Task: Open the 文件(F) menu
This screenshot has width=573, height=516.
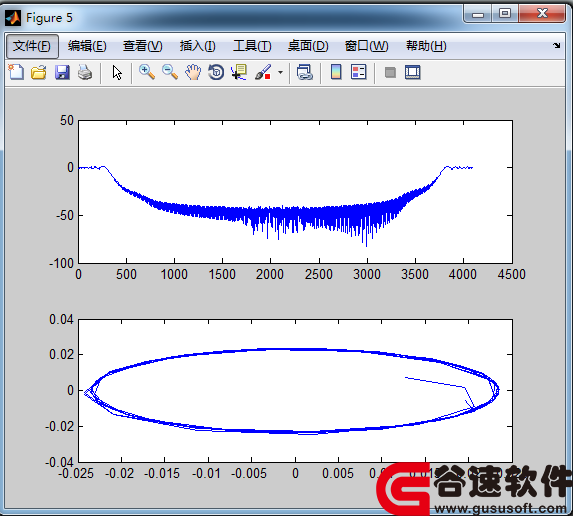Action: pyautogui.click(x=32, y=46)
